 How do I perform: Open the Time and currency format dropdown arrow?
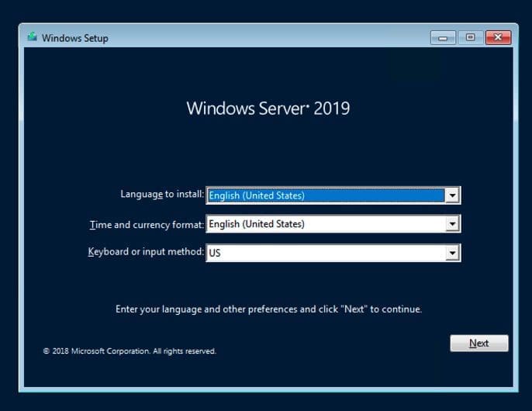tap(452, 224)
